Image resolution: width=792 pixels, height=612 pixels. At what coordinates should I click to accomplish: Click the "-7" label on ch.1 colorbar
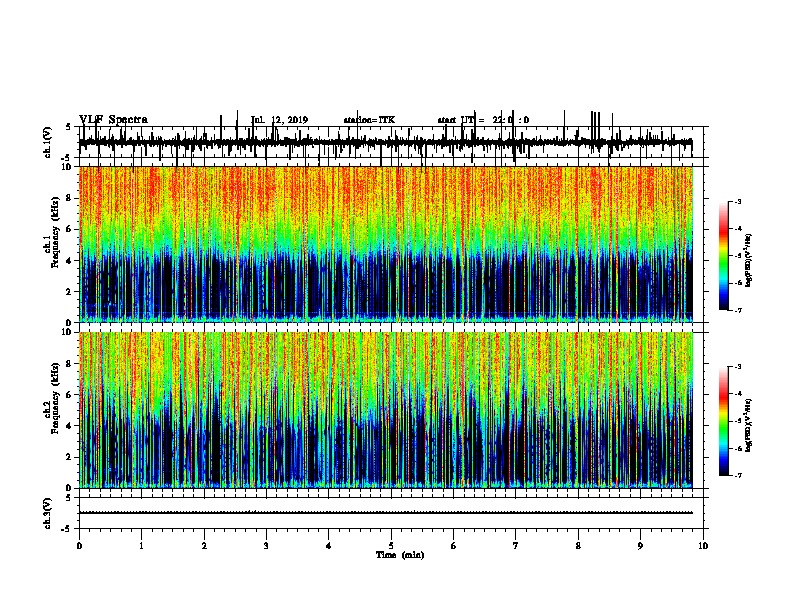click(x=737, y=310)
